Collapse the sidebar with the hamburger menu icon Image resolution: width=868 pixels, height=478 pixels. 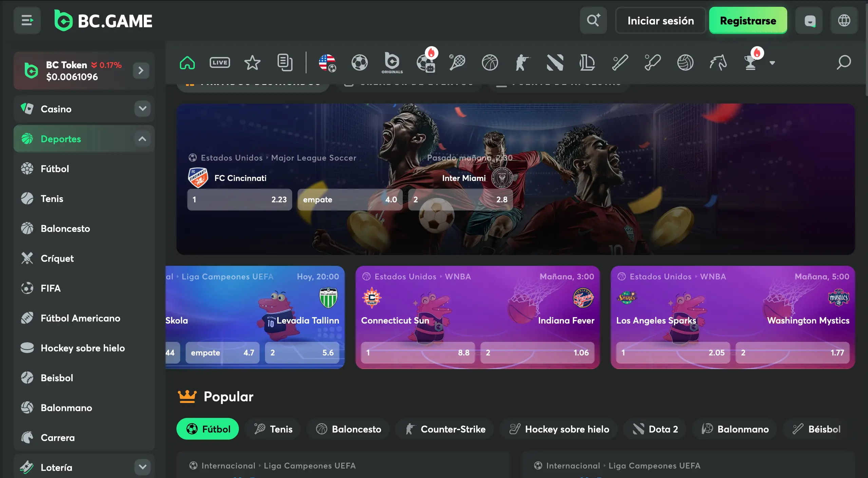pos(27,20)
